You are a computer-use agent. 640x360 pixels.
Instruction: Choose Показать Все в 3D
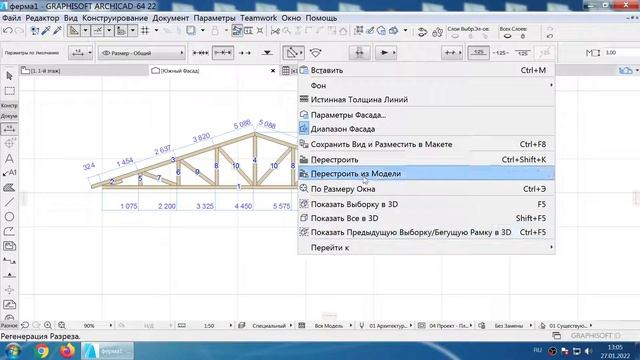(x=427, y=218)
